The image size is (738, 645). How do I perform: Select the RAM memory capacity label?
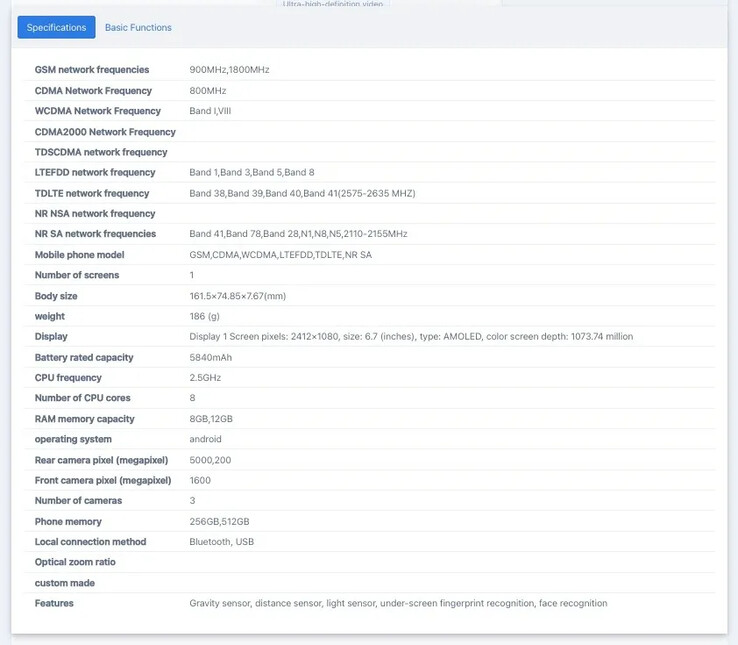[85, 419]
